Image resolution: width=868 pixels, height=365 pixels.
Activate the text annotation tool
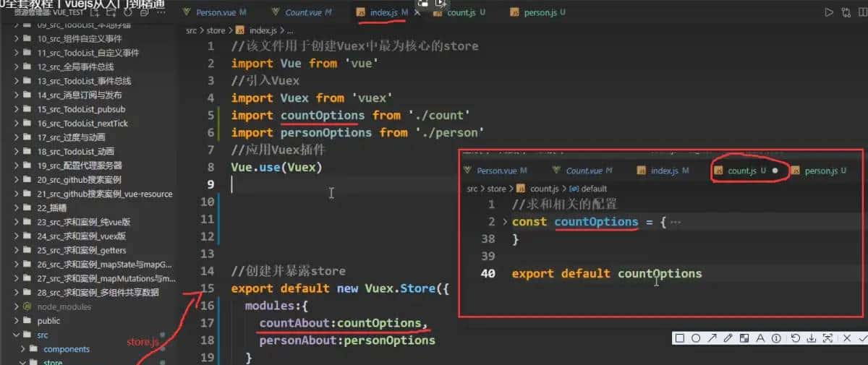tap(761, 338)
